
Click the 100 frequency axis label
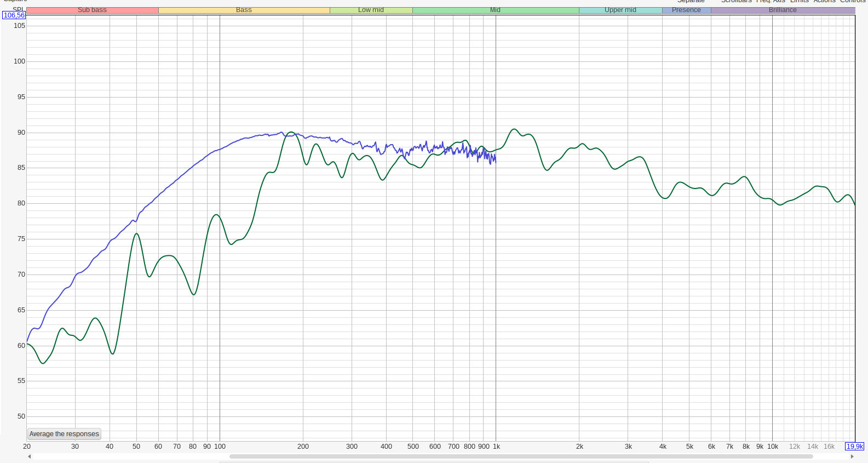(220, 447)
